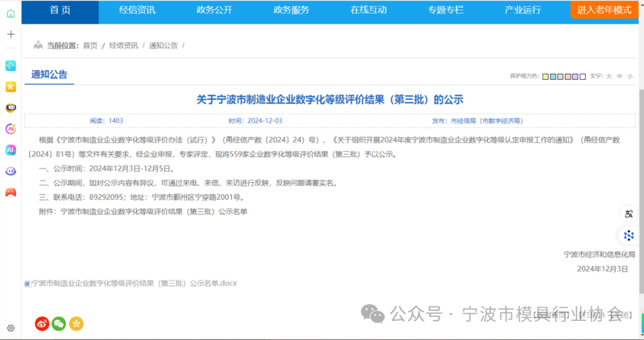Open the sidebar settings gear icon
Screen dimensions: 644x340
(11, 328)
